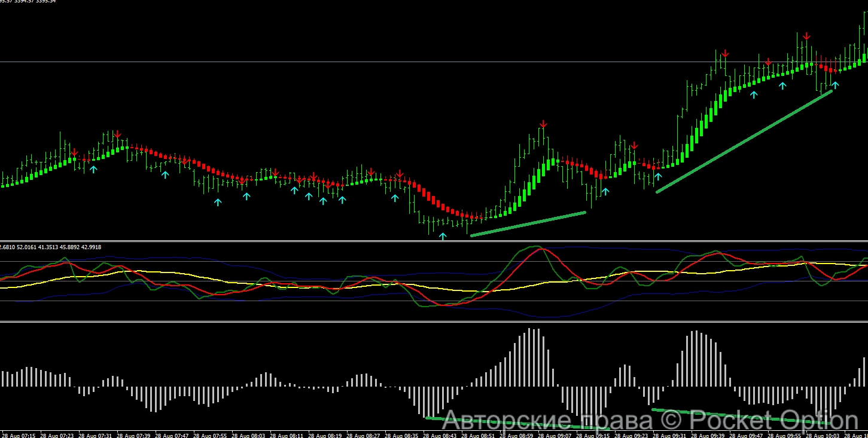Click the red oscillator line peak near 09:00
868x438 pixels.
[541, 249]
